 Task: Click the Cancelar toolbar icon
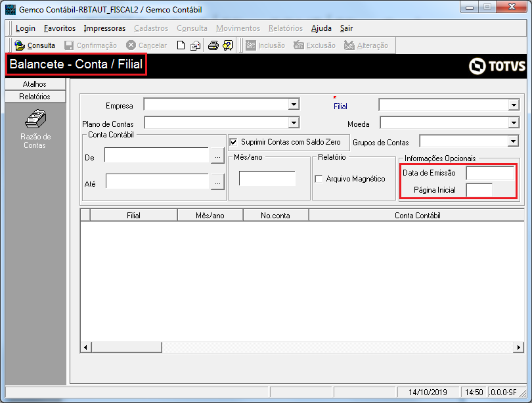(x=131, y=45)
